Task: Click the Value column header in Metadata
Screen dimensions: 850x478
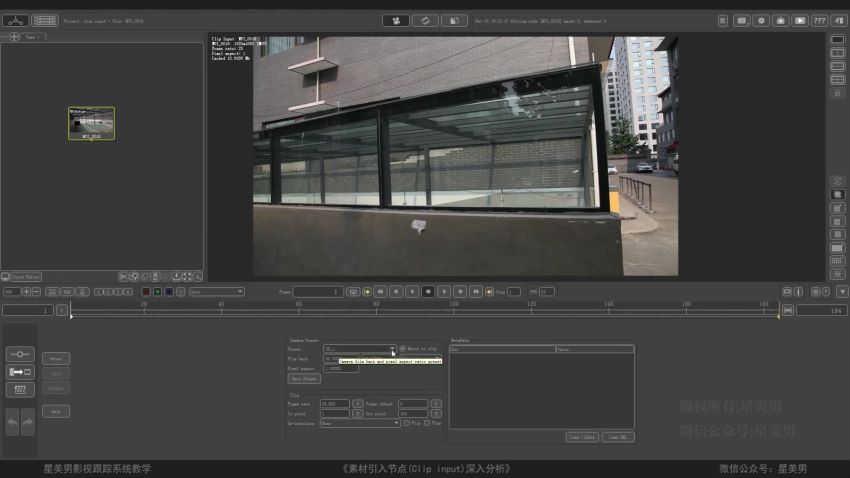Action: (x=595, y=350)
